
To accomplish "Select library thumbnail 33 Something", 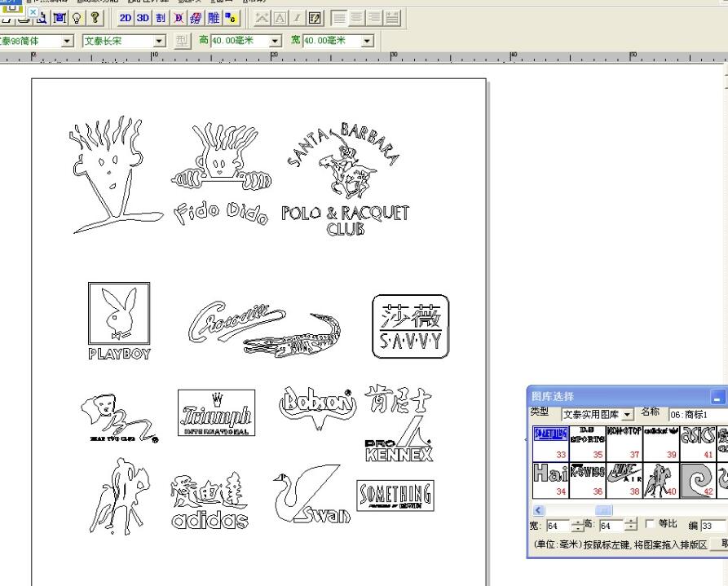I will (x=550, y=443).
